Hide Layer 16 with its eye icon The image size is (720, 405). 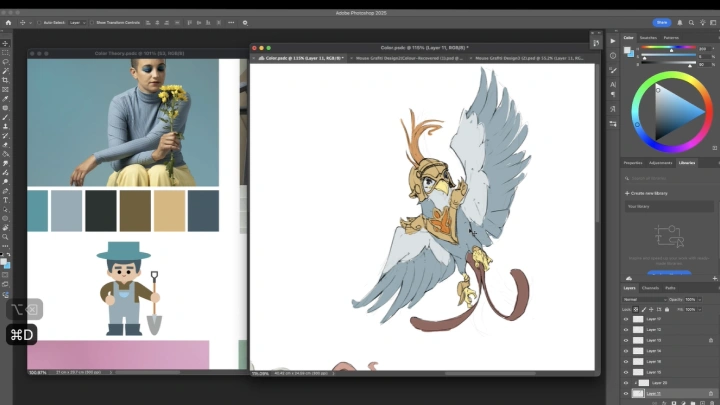pyautogui.click(x=626, y=361)
